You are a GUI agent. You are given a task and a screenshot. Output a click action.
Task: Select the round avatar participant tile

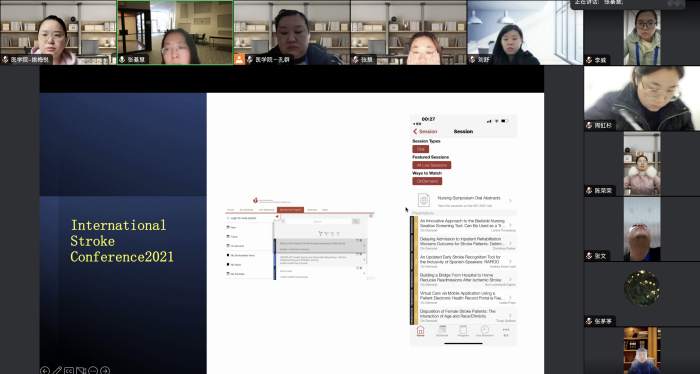[x=642, y=288]
